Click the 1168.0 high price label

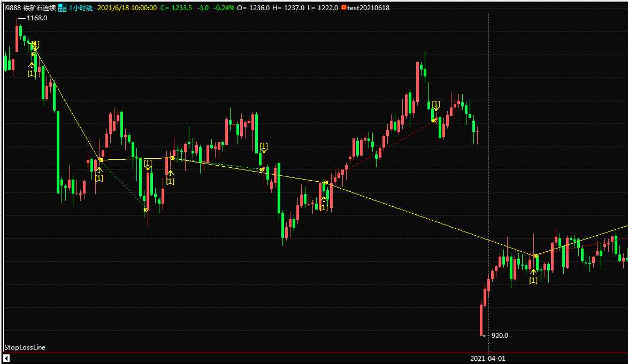tap(37, 18)
